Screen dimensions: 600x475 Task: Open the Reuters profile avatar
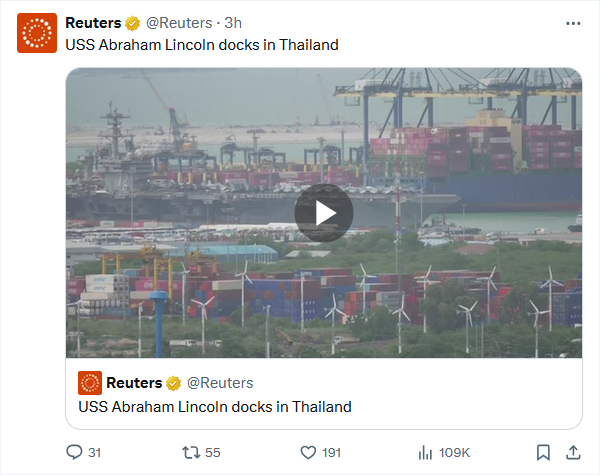coord(37,33)
